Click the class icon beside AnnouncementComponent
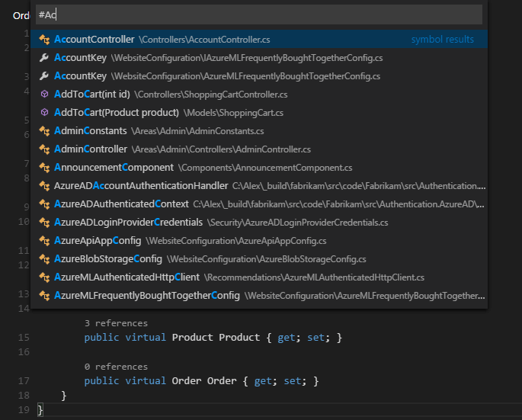The image size is (522, 420). [x=44, y=167]
